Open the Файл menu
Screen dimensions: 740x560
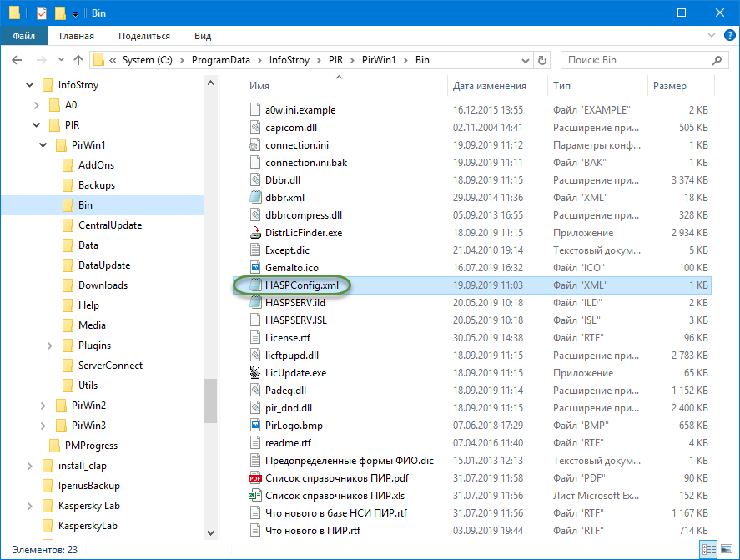[23, 35]
